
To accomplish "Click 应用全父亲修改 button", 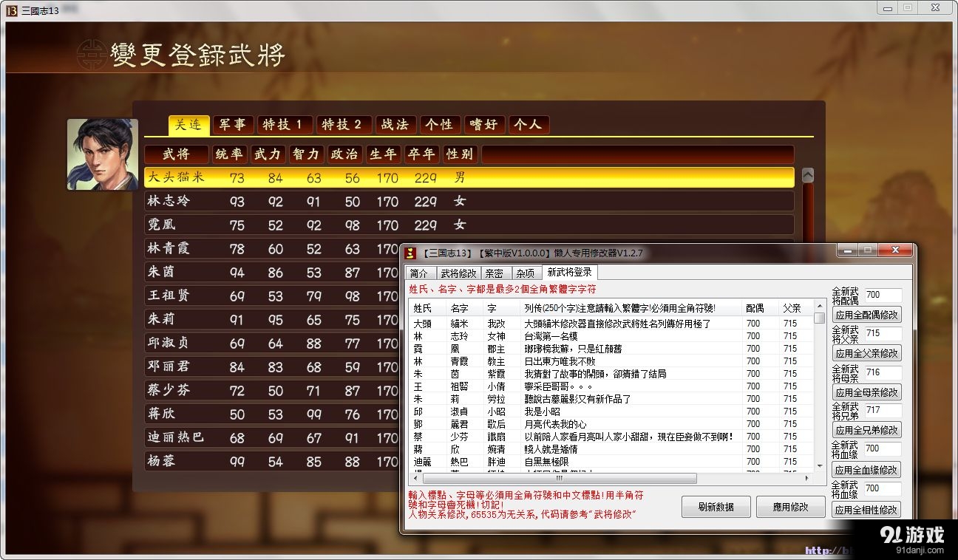I will 867,353.
